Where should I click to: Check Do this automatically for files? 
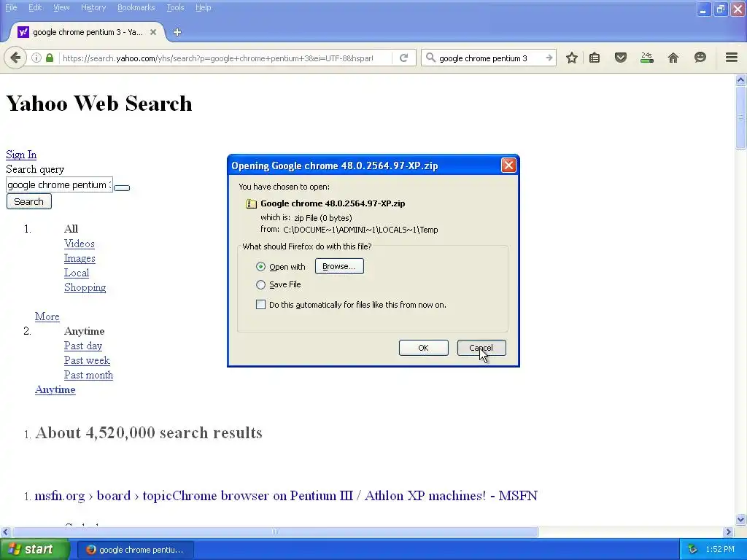[x=260, y=305]
